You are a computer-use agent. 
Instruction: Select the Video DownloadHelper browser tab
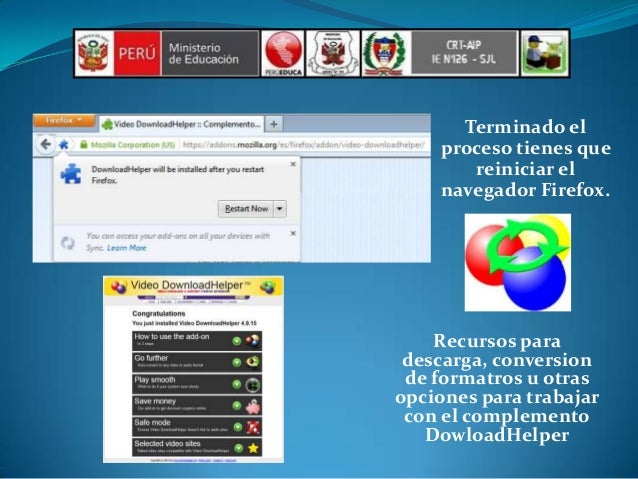pos(181,124)
